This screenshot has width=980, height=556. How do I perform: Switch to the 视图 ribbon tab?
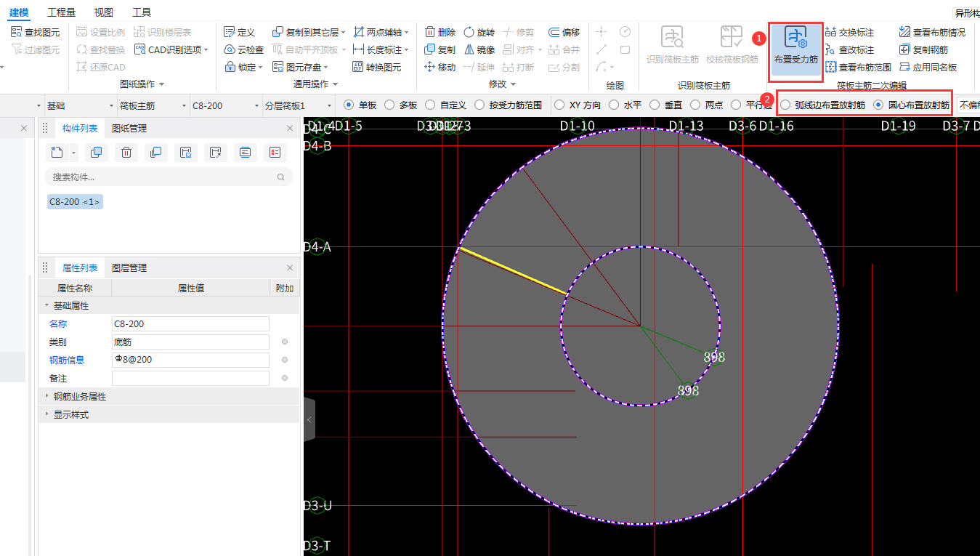(104, 12)
